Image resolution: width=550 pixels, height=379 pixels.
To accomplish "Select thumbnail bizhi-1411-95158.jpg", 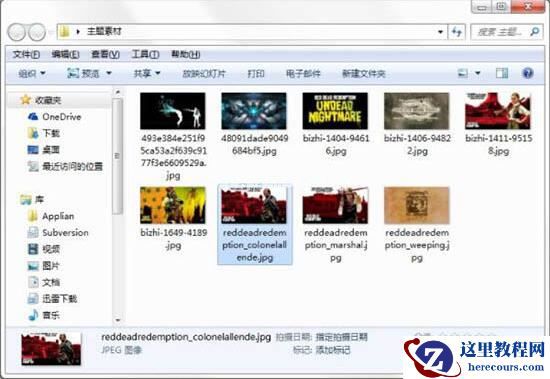I will coord(498,111).
